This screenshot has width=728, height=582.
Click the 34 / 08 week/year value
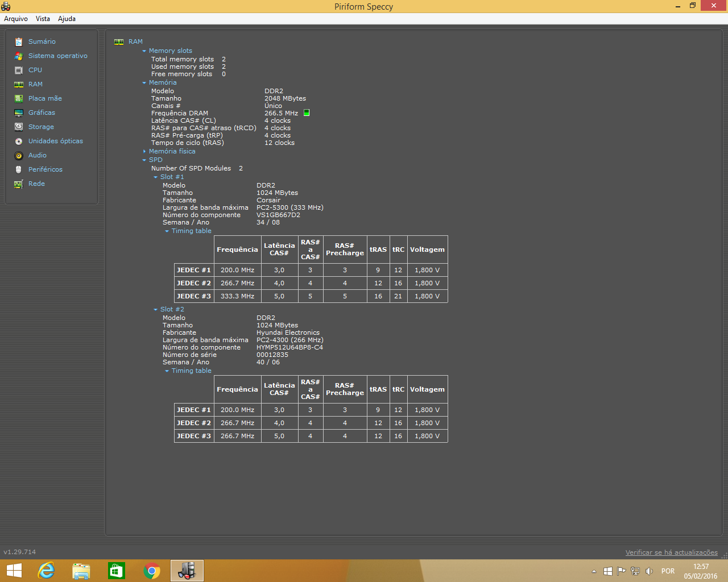[268, 222]
